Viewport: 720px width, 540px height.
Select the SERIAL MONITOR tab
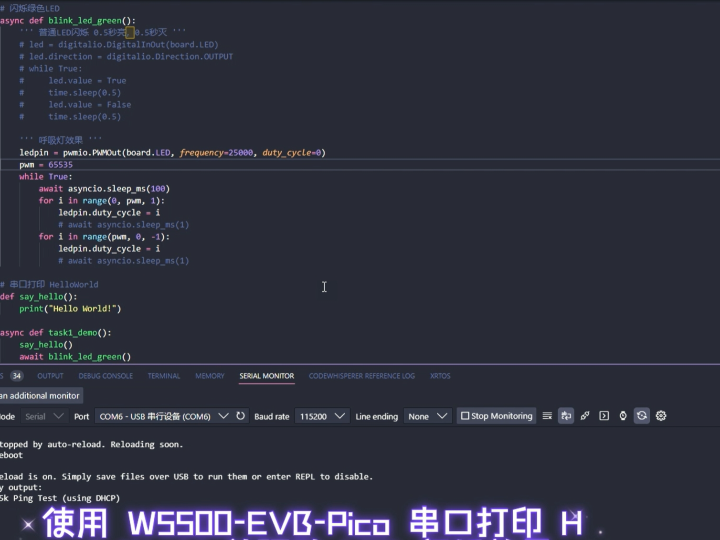click(267, 376)
